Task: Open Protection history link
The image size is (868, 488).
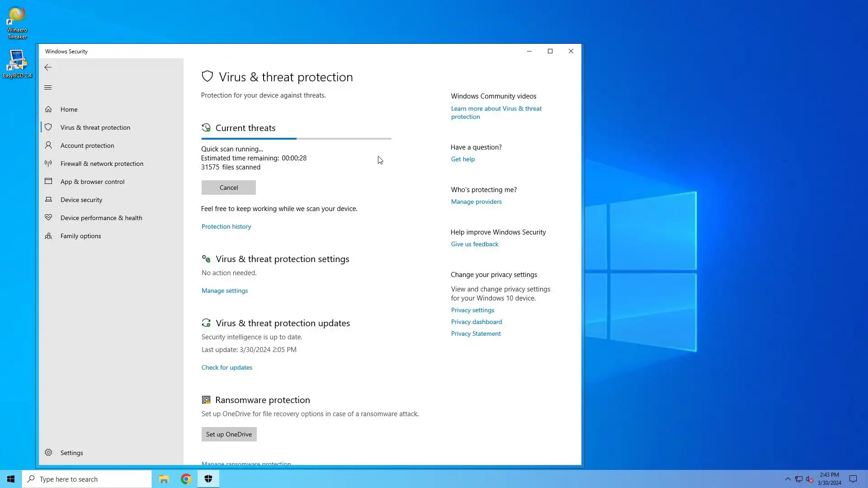Action: [x=226, y=226]
